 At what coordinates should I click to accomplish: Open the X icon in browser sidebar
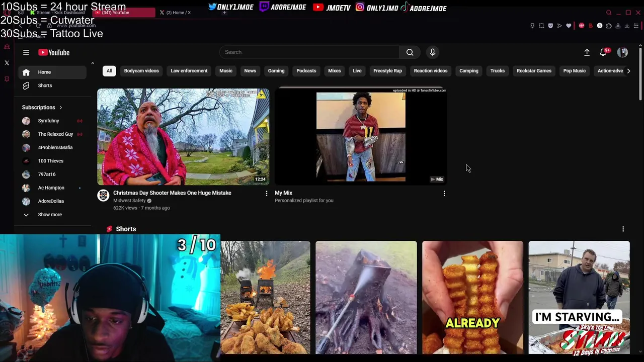(x=7, y=63)
